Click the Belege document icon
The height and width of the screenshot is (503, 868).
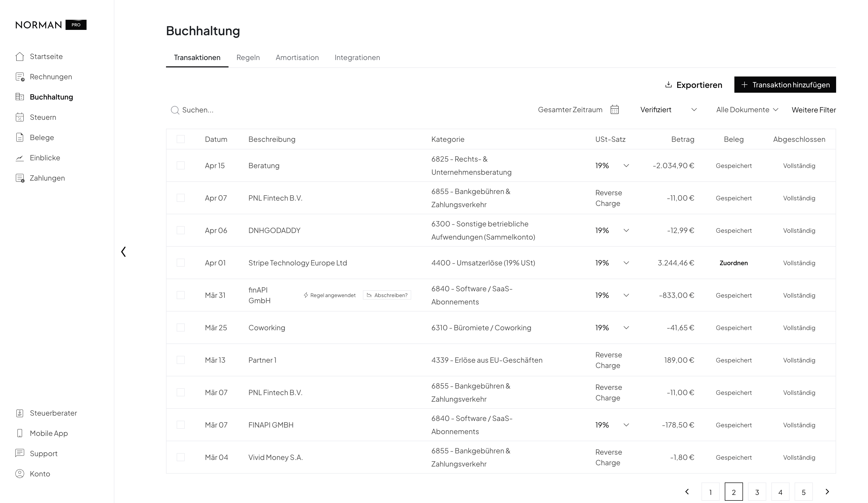20,138
